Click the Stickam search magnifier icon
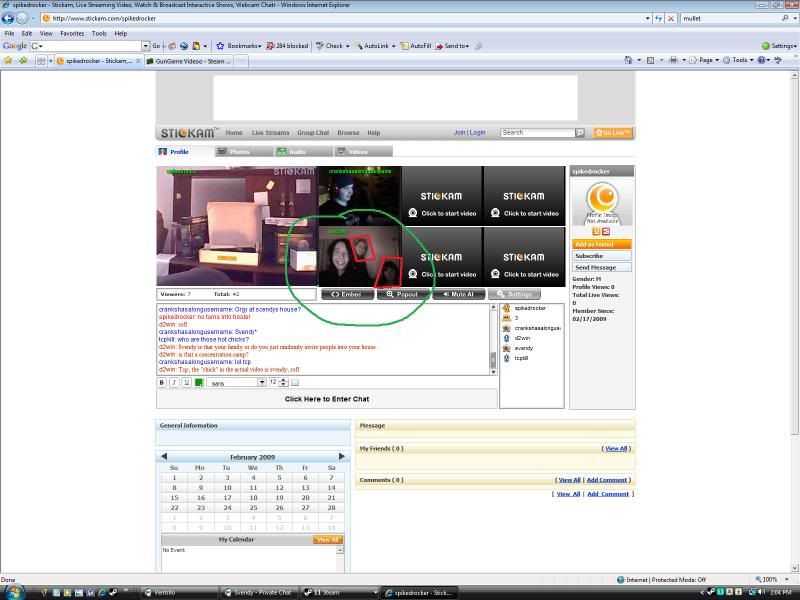 [580, 133]
